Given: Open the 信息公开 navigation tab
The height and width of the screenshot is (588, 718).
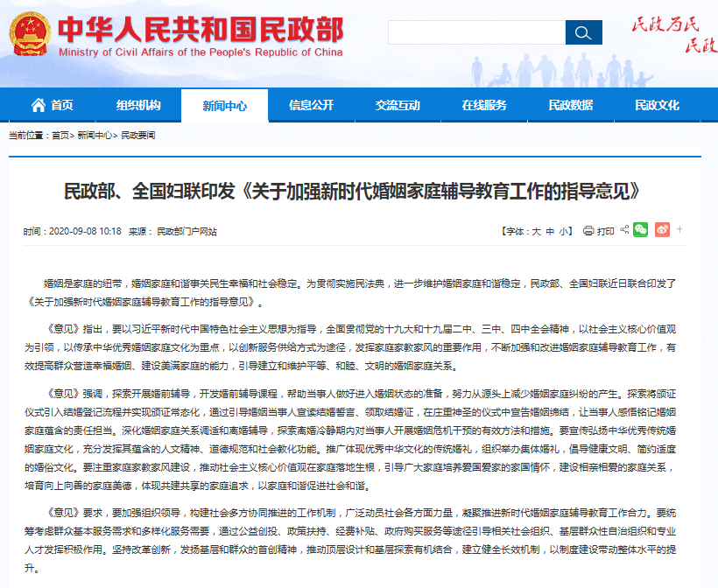Looking at the screenshot, I should [311, 106].
